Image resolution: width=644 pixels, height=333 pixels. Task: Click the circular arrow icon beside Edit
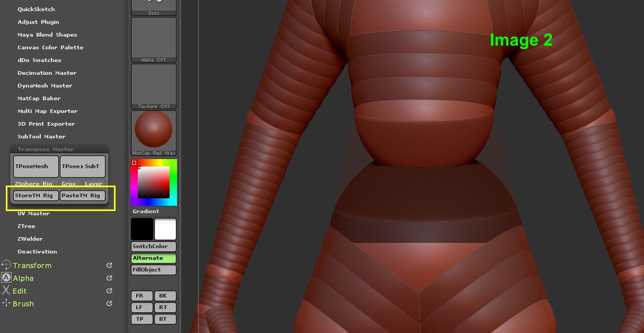pyautogui.click(x=109, y=291)
